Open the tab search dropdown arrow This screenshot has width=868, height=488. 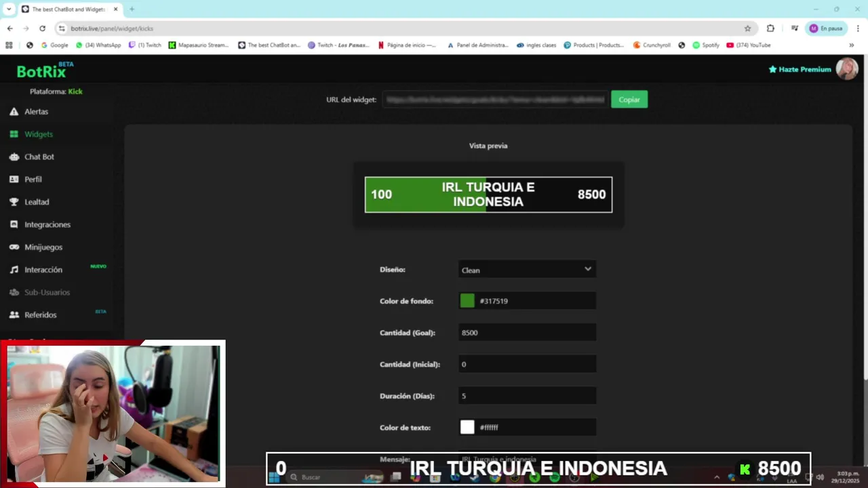pyautogui.click(x=9, y=9)
